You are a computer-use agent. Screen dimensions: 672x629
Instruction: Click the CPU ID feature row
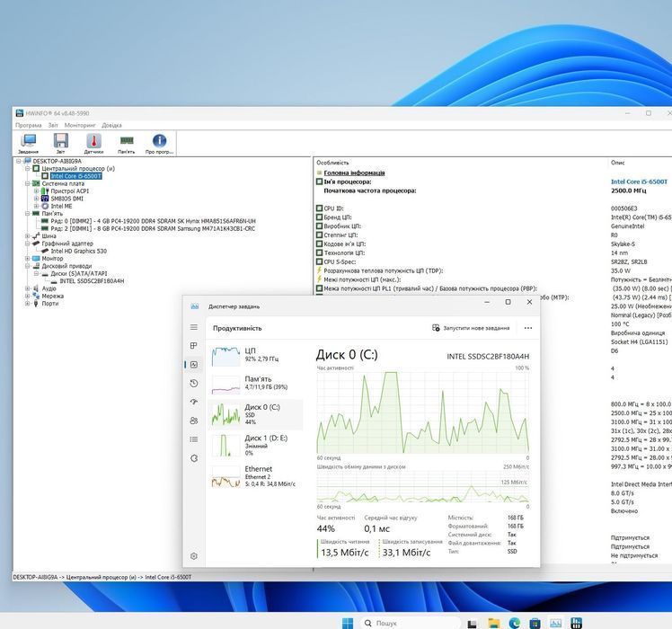pyautogui.click(x=333, y=208)
